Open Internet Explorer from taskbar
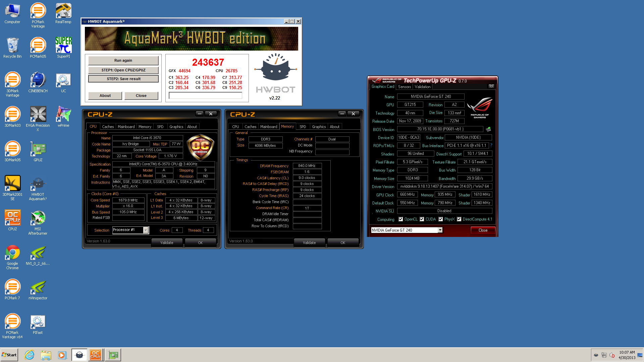 pyautogui.click(x=30, y=355)
